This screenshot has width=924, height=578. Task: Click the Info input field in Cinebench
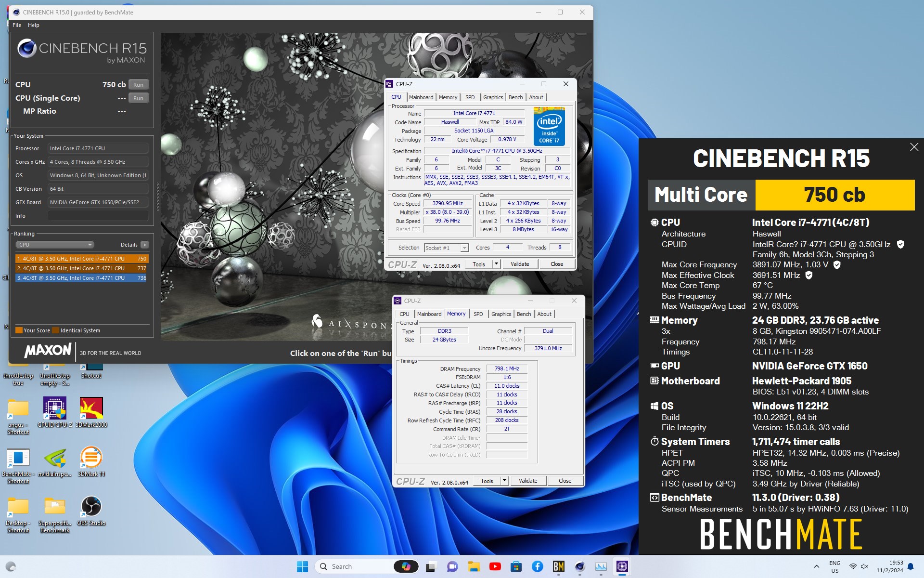(x=98, y=216)
